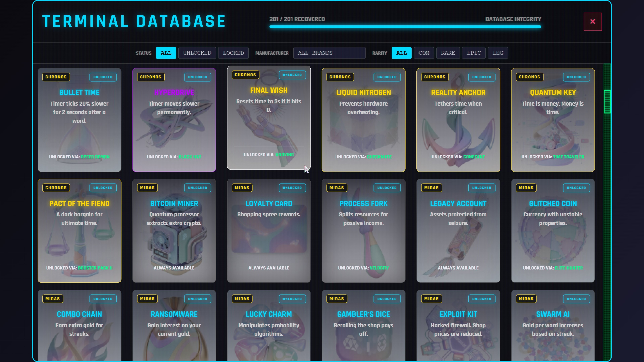Click 'Prevents hardware overheating.' text
The height and width of the screenshot is (362, 644).
click(363, 108)
